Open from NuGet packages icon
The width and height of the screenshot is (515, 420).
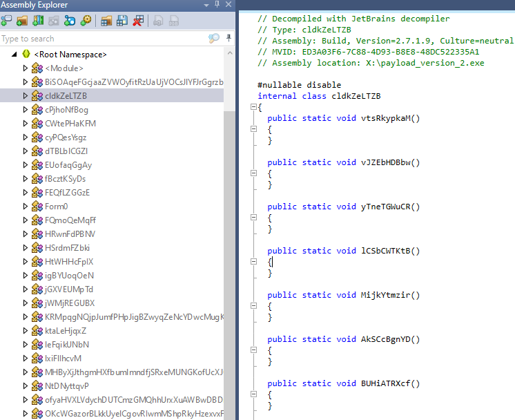pyautogui.click(x=69, y=21)
